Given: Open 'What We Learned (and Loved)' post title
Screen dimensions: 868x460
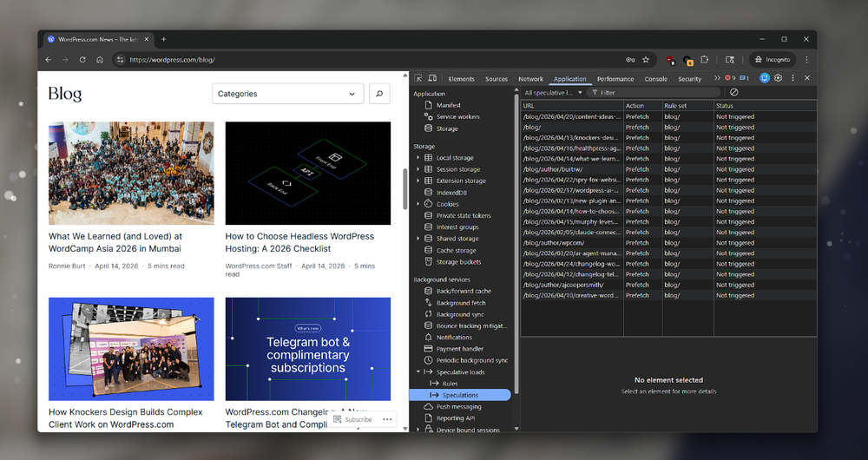Looking at the screenshot, I should [115, 242].
